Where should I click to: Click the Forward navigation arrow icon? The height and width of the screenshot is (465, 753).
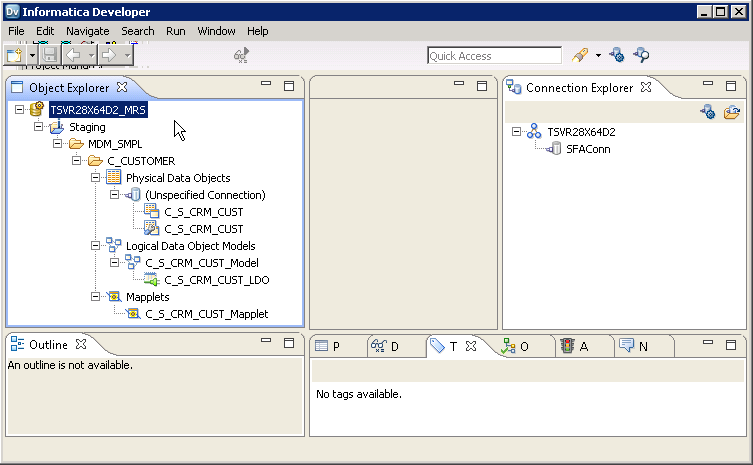[x=110, y=55]
